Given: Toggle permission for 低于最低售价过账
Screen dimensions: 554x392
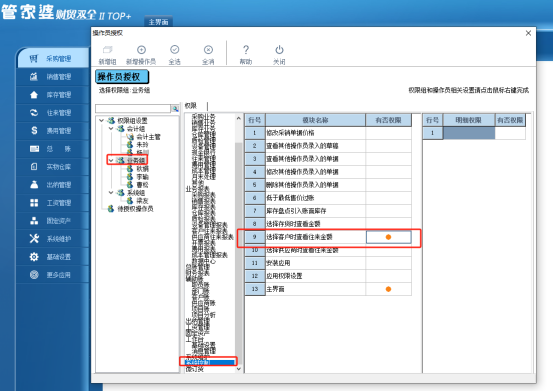Looking at the screenshot, I should [x=388, y=198].
